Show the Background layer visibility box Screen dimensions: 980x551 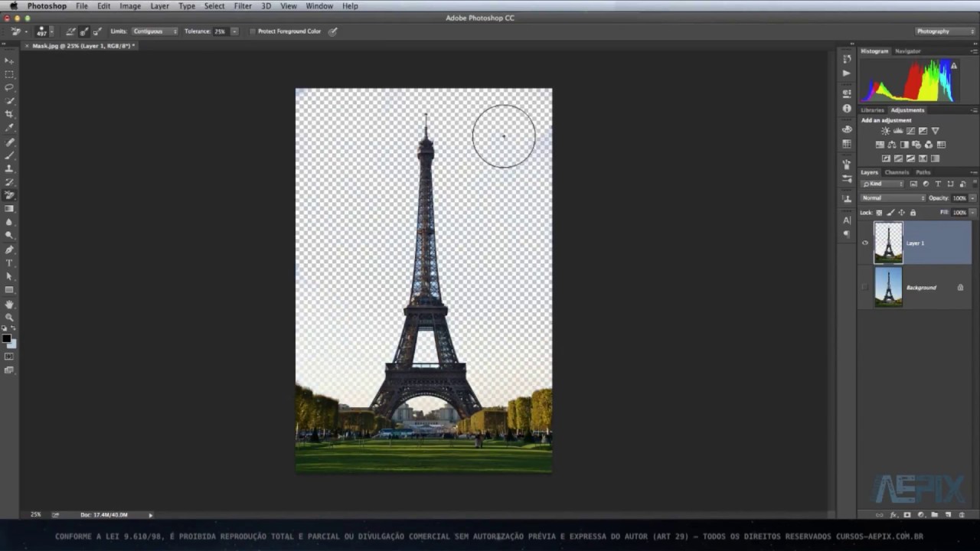pyautogui.click(x=865, y=288)
